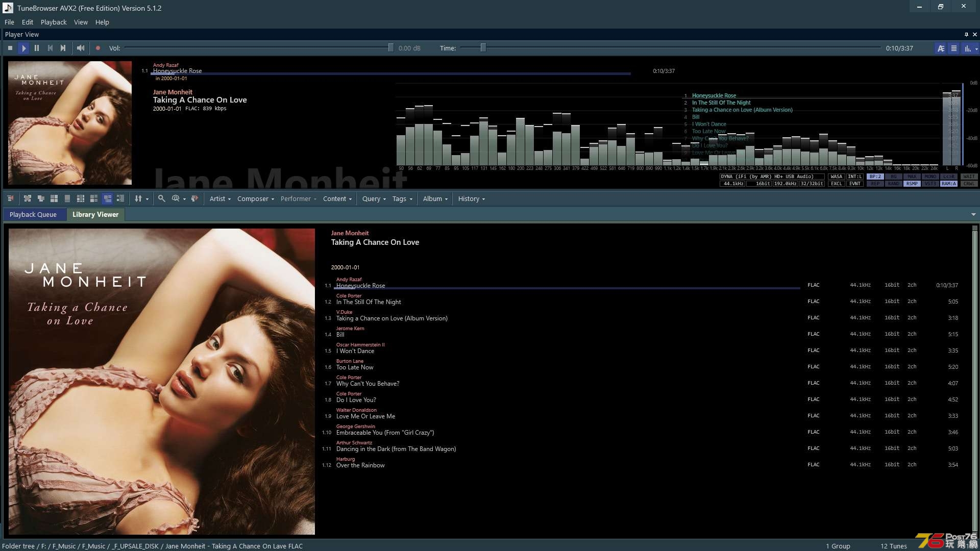Open the View menu
980x551 pixels.
(x=81, y=22)
